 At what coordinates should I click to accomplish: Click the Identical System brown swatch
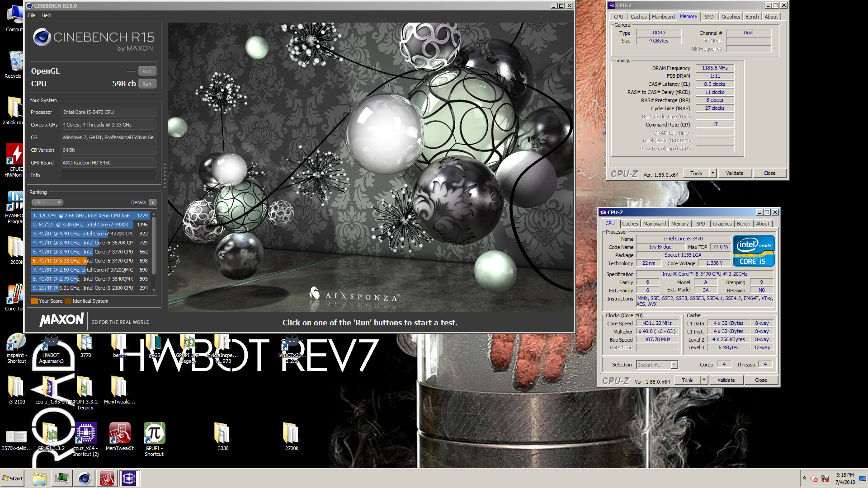tap(68, 301)
